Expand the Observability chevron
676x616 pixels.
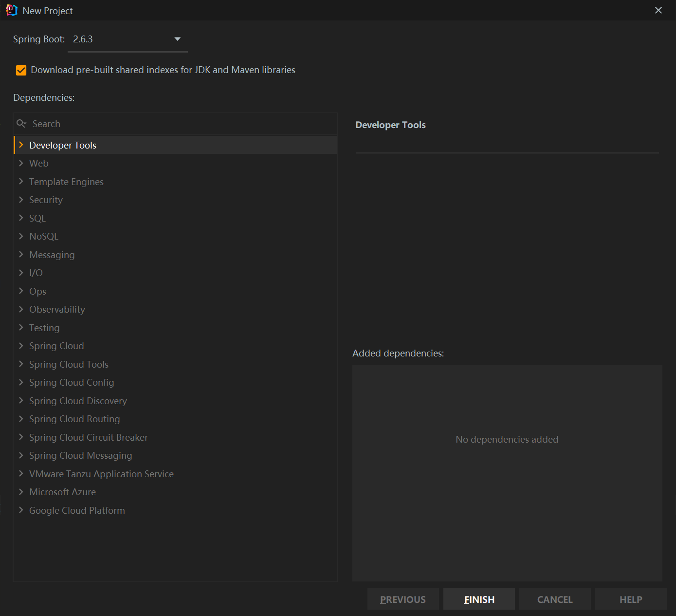point(21,309)
